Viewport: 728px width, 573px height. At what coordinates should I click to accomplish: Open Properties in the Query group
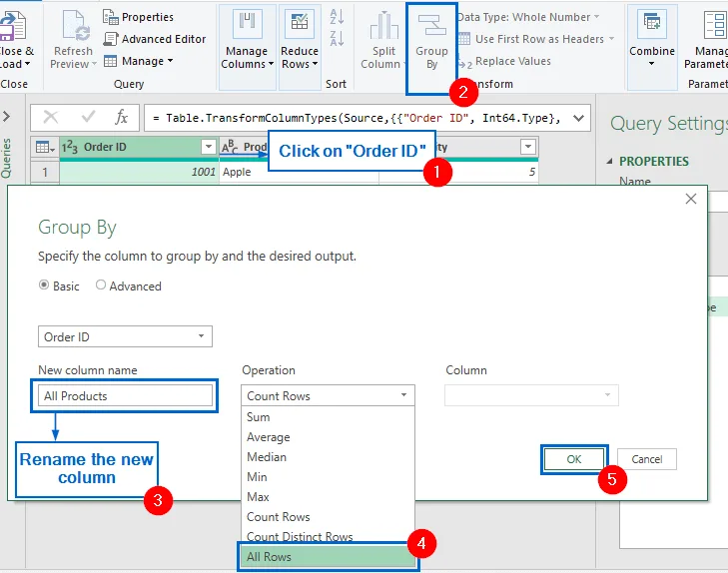click(139, 17)
